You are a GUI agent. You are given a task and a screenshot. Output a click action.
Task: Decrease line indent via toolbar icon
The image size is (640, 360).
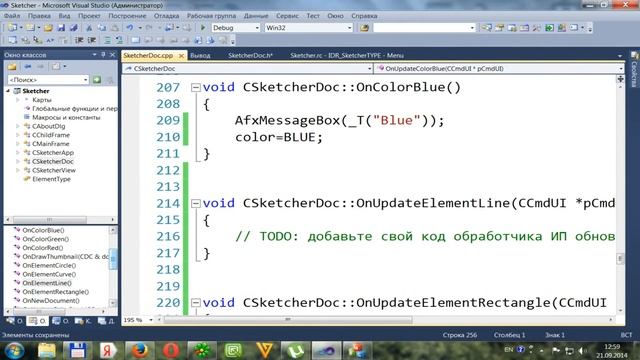[79, 40]
